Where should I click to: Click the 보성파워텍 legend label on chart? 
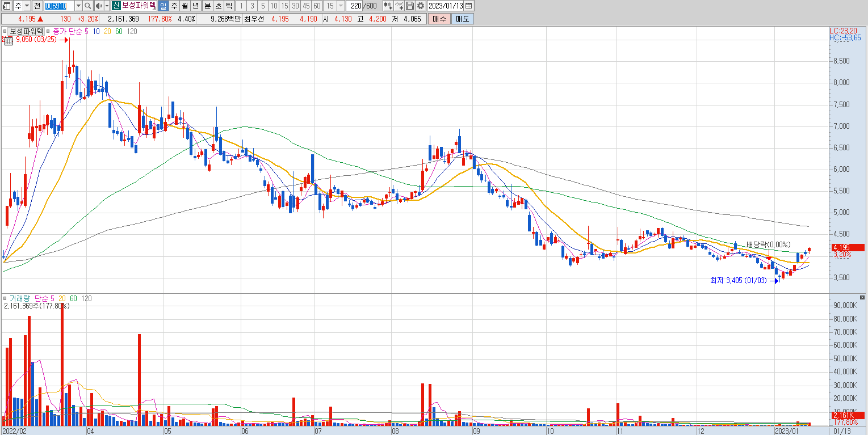coord(26,31)
